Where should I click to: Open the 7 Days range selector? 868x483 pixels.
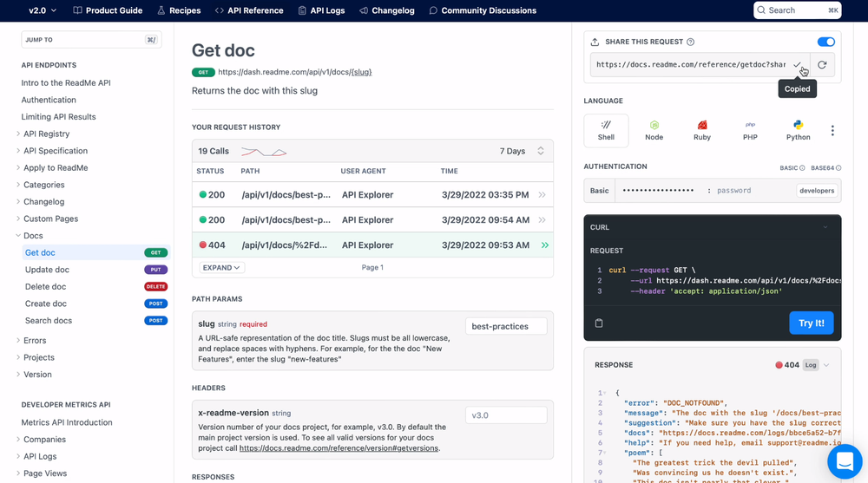[x=522, y=151]
